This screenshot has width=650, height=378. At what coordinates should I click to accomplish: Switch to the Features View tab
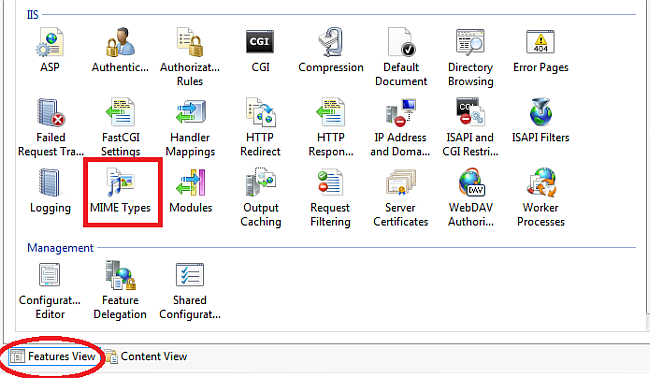coord(53,356)
